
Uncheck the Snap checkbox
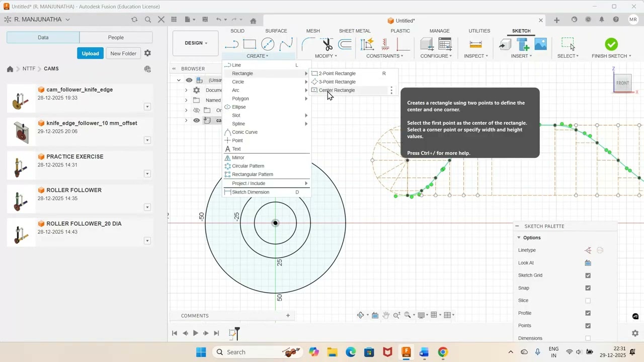[x=588, y=288]
